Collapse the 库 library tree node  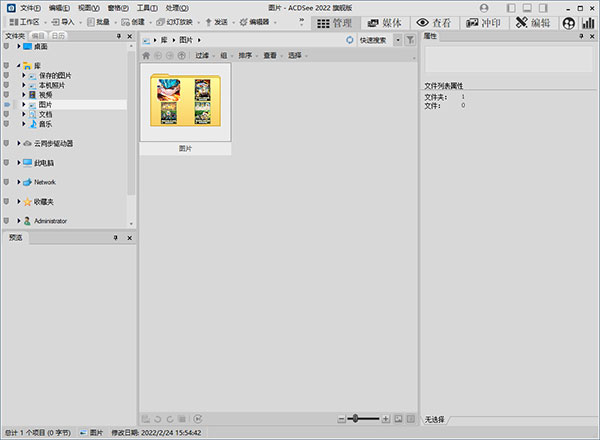pyautogui.click(x=18, y=66)
